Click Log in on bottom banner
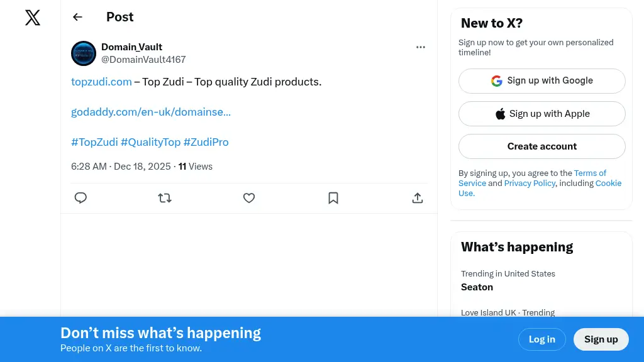 coord(541,339)
